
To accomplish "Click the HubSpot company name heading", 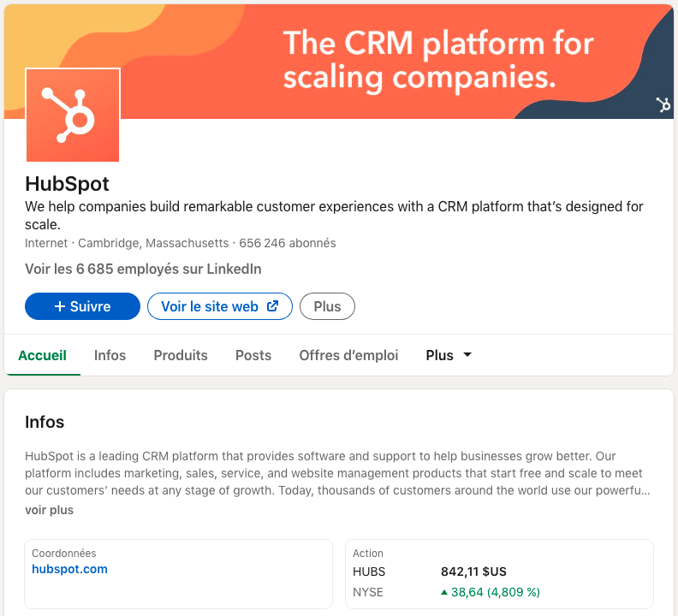I will click(x=67, y=184).
